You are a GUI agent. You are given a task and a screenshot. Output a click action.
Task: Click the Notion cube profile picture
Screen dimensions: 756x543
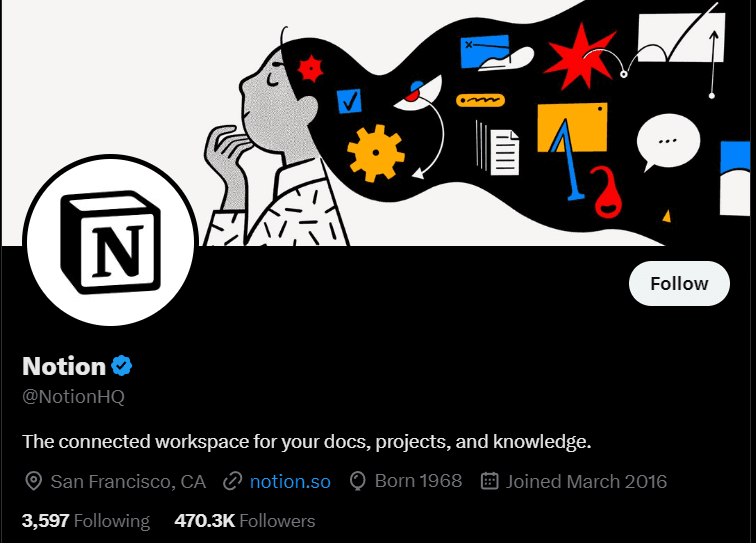coord(110,240)
